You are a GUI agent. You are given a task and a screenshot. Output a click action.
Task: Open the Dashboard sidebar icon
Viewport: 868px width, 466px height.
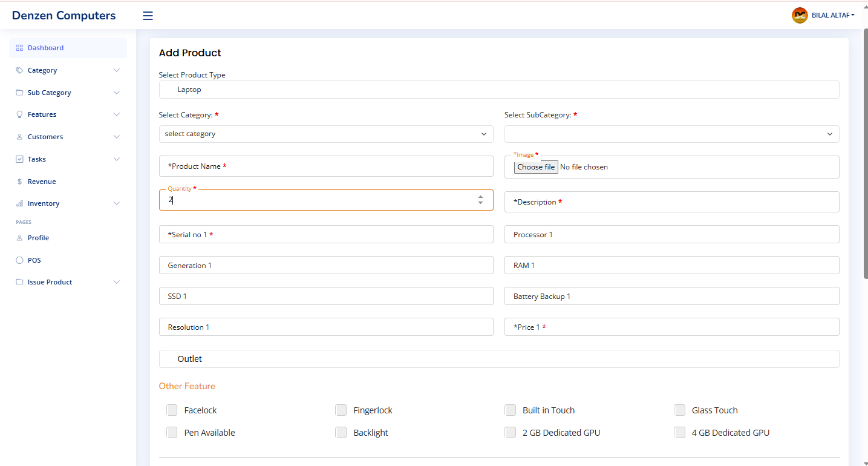19,48
